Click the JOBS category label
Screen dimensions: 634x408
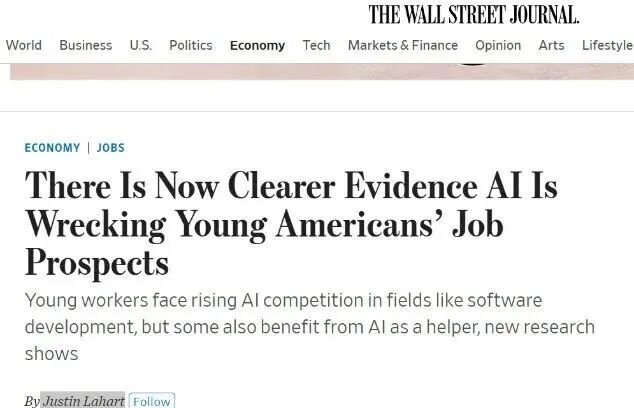(x=111, y=148)
